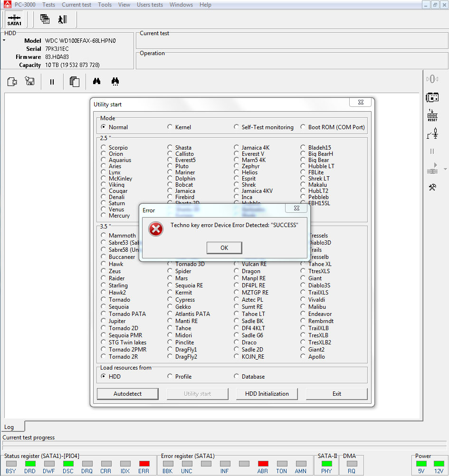Viewport: 449px width, 476px height.
Task: Click the HDD Initialization button
Action: click(x=267, y=394)
